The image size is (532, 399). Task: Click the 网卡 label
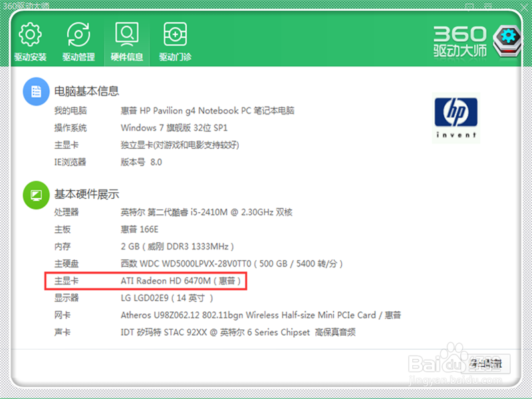pyautogui.click(x=63, y=315)
